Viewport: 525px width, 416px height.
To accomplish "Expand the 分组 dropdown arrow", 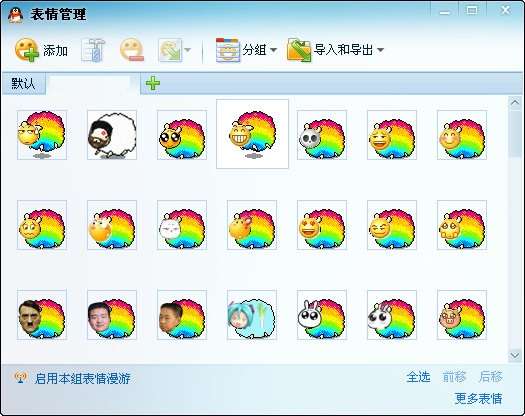I will coord(274,50).
